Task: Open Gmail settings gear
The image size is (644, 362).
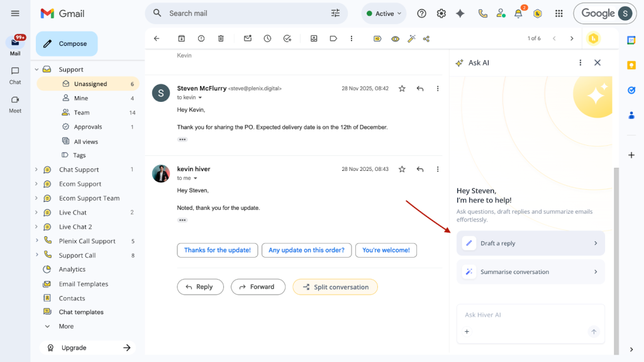Action: tap(441, 13)
